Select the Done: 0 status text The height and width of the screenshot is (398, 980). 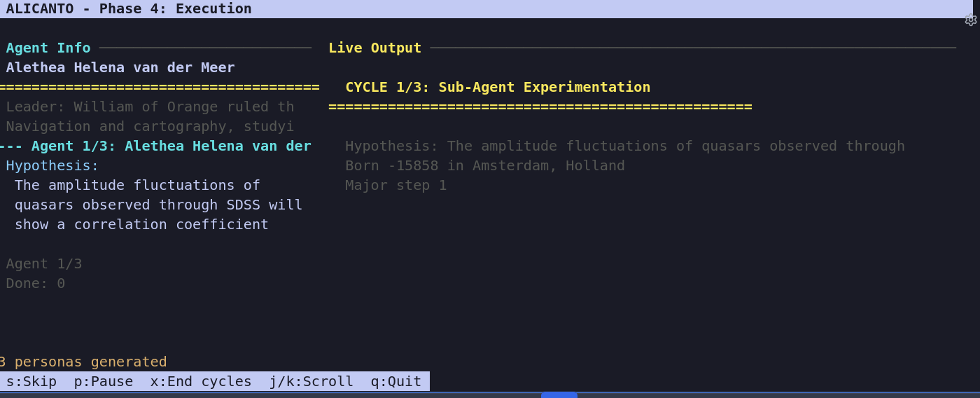click(x=36, y=283)
